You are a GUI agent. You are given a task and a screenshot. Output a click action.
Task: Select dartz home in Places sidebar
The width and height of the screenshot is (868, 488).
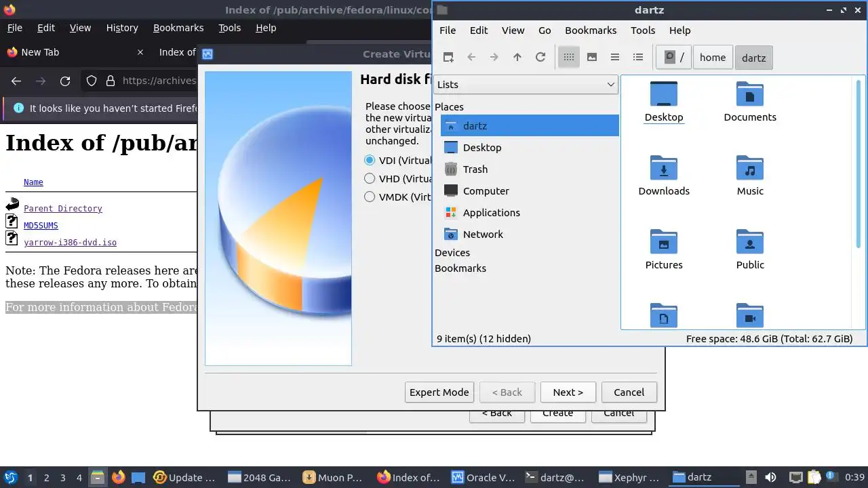(x=530, y=126)
